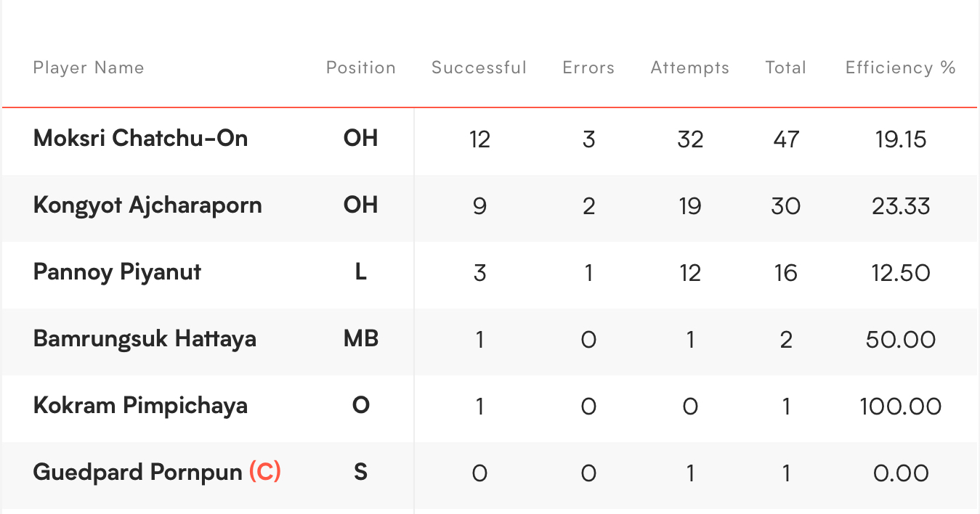Click Bamrungsuk Hattaya's MB position cell
The image size is (980, 514).
[x=360, y=339]
